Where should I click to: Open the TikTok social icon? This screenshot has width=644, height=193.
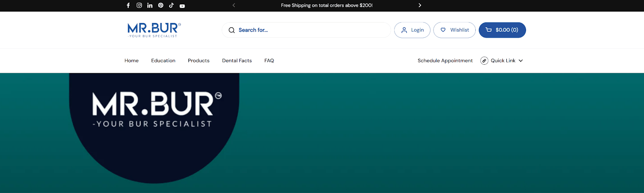171,6
